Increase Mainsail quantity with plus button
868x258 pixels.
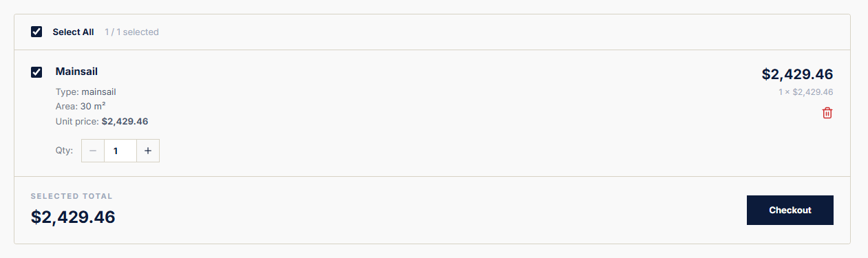pyautogui.click(x=148, y=151)
